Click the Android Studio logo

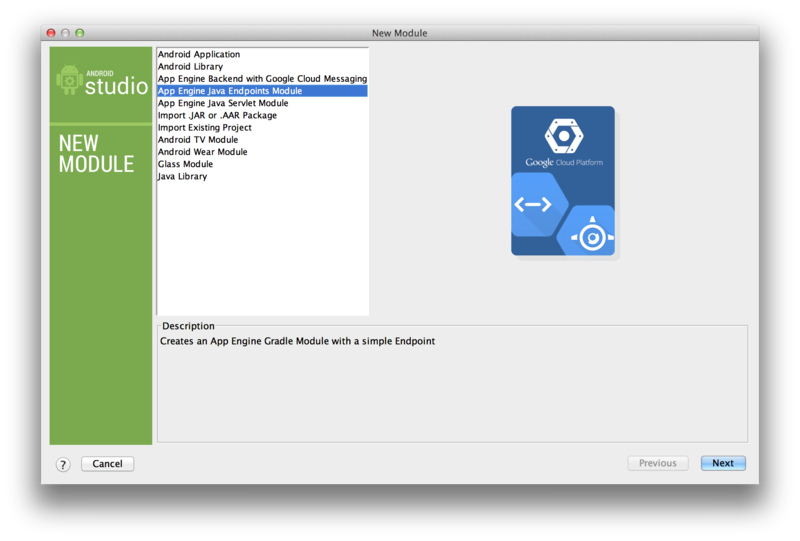tap(102, 81)
